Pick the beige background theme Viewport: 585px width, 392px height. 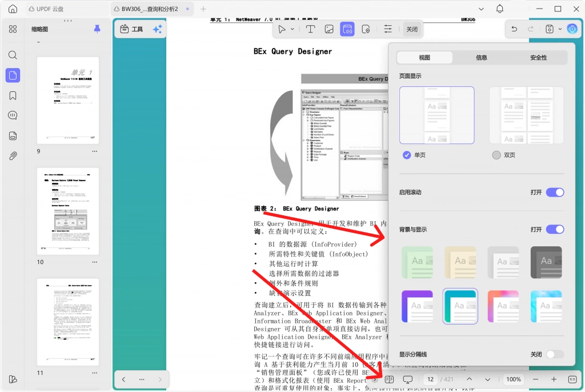(x=460, y=262)
